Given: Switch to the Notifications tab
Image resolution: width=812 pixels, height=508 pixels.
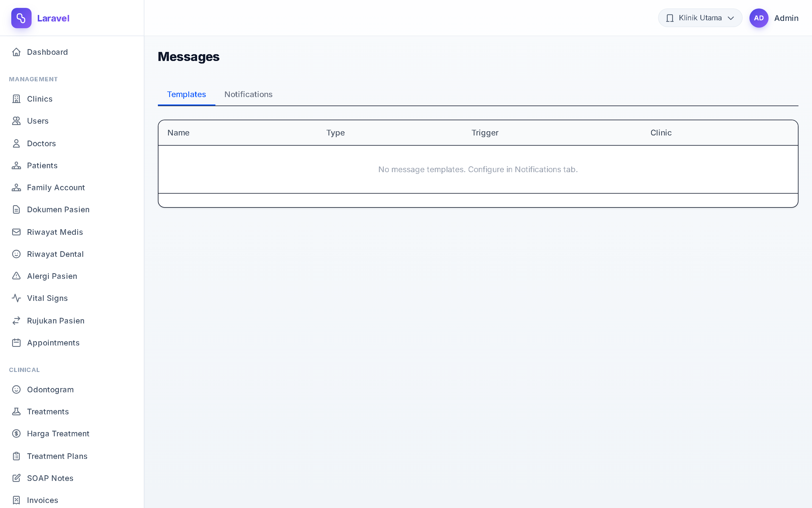Looking at the screenshot, I should point(248,95).
